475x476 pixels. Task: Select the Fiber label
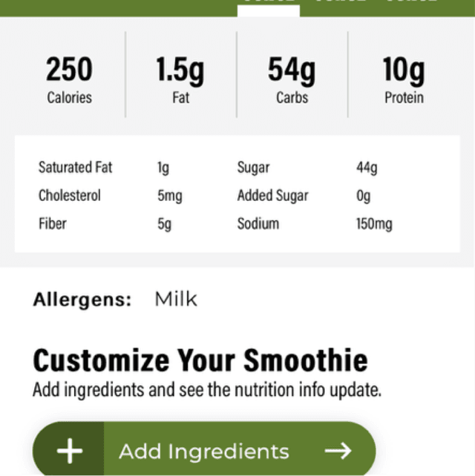[52, 223]
